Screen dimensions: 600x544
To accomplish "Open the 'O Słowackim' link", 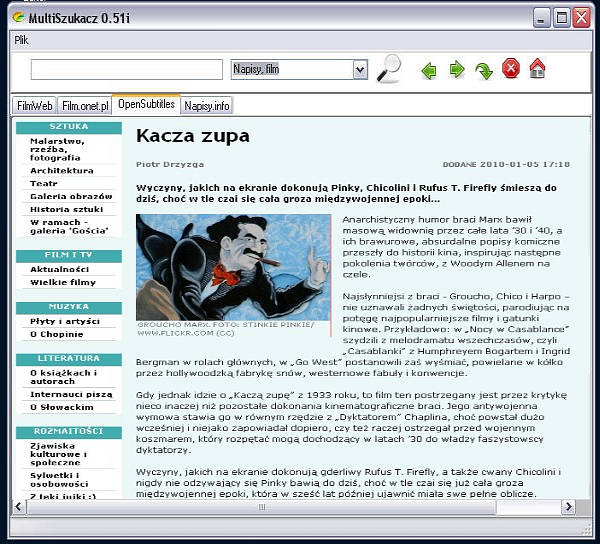I will tap(62, 407).
